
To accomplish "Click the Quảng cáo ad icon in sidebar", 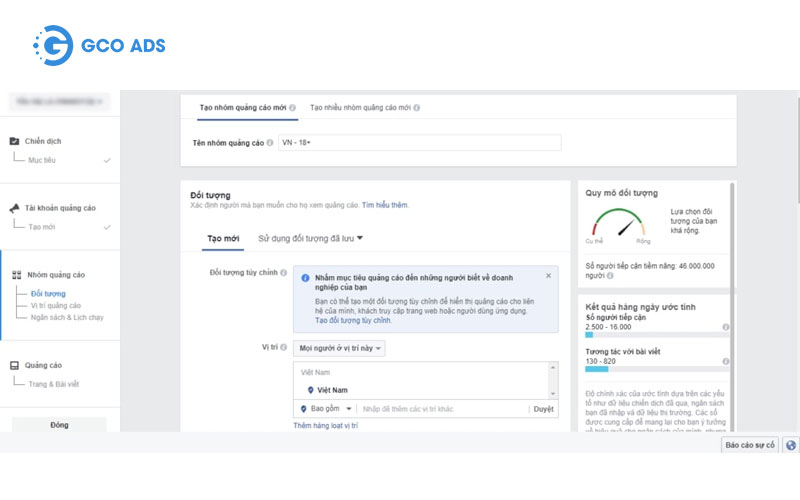I will point(15,366).
